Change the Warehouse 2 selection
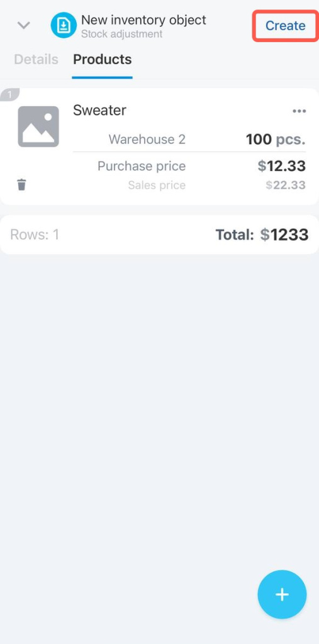The height and width of the screenshot is (644, 319). 147,140
